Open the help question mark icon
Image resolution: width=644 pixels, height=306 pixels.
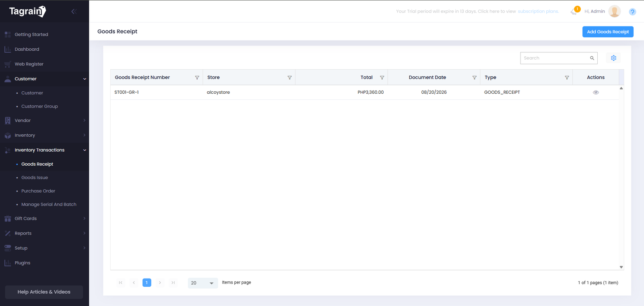pyautogui.click(x=632, y=12)
